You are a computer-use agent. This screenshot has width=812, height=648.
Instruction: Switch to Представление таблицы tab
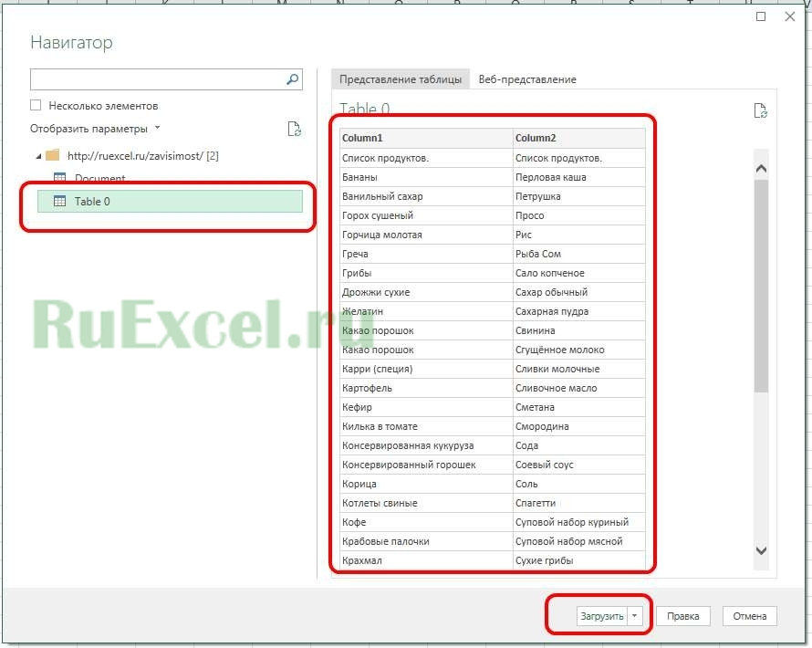click(401, 79)
